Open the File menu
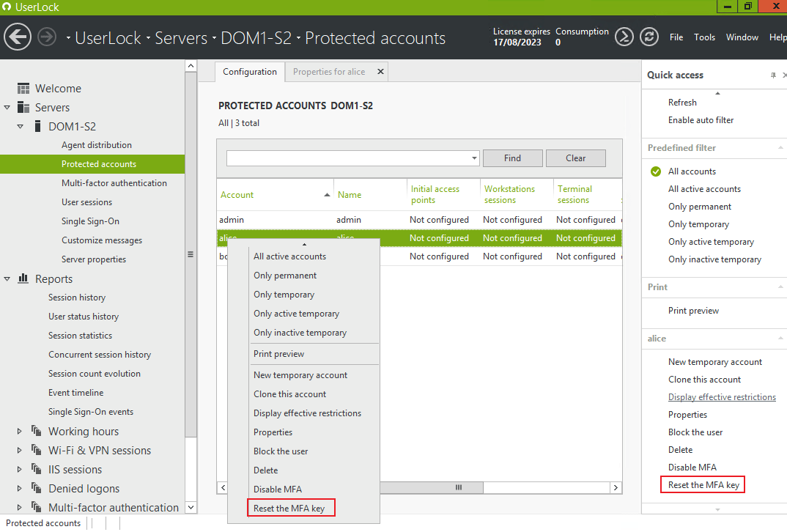The height and width of the screenshot is (532, 787). click(676, 37)
